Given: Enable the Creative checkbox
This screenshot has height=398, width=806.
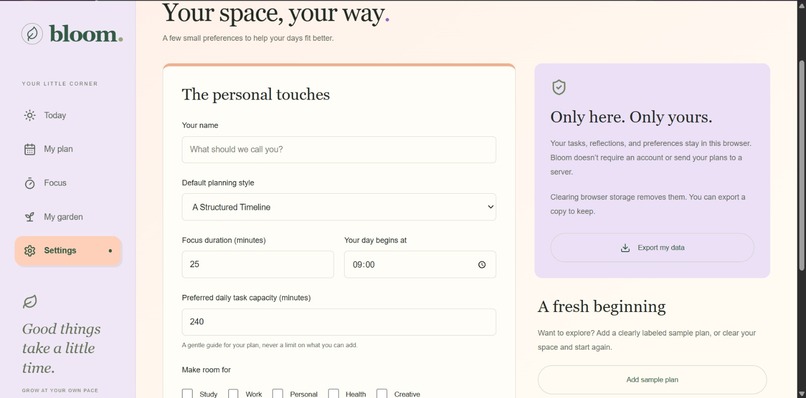Looking at the screenshot, I should (x=382, y=394).
